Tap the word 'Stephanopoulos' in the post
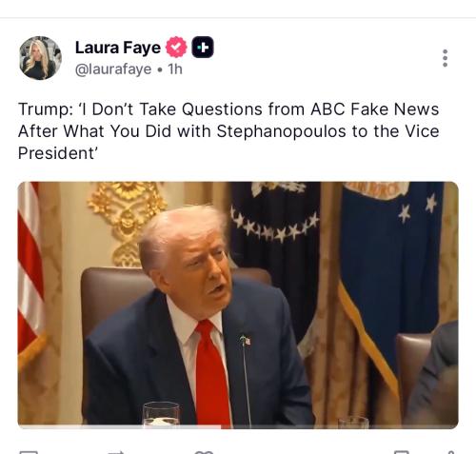The image size is (476, 454). click(281, 131)
